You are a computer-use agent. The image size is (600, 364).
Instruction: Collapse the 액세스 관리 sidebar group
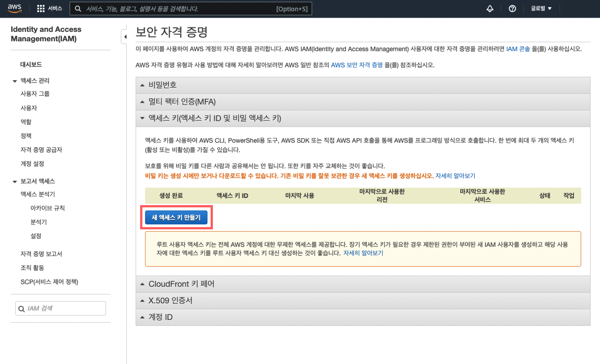[15, 81]
